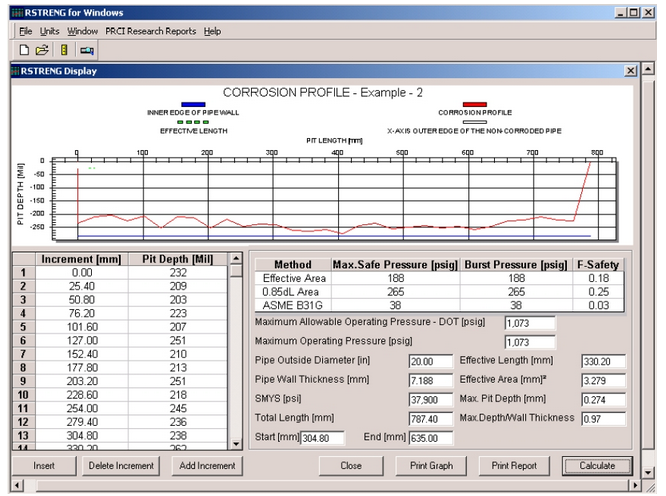Screen dimensions: 666x496
Task: Open the Window menu
Action: pos(82,31)
